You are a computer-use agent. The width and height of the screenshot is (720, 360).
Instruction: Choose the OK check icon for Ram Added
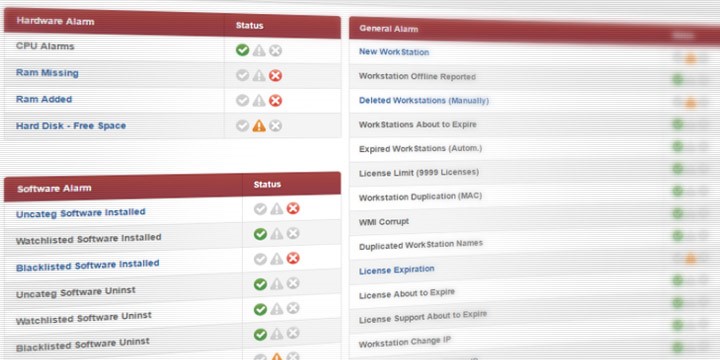pyautogui.click(x=242, y=100)
